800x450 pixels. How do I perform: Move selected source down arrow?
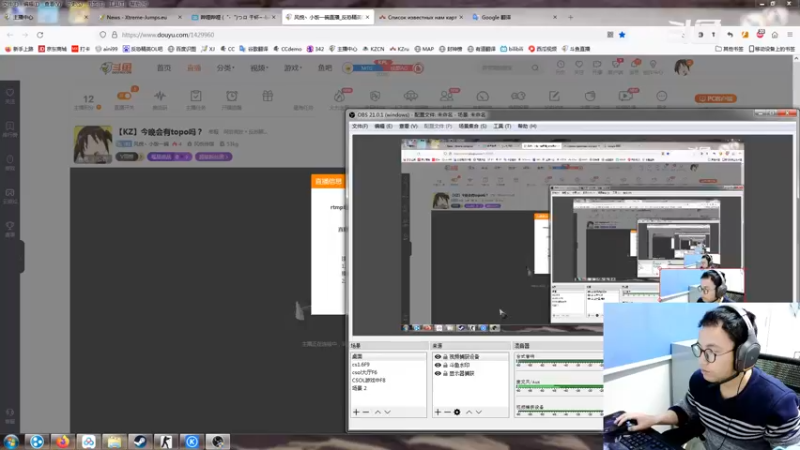(479, 412)
